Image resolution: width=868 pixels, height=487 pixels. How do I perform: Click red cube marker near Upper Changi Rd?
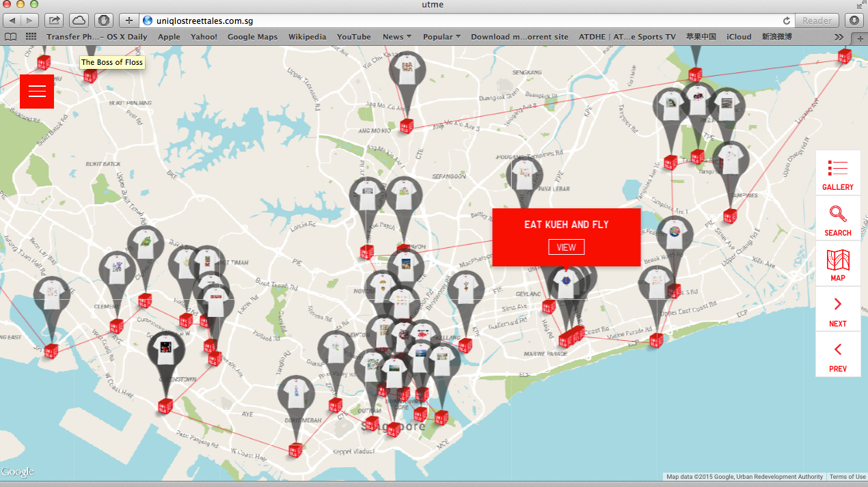pos(730,217)
